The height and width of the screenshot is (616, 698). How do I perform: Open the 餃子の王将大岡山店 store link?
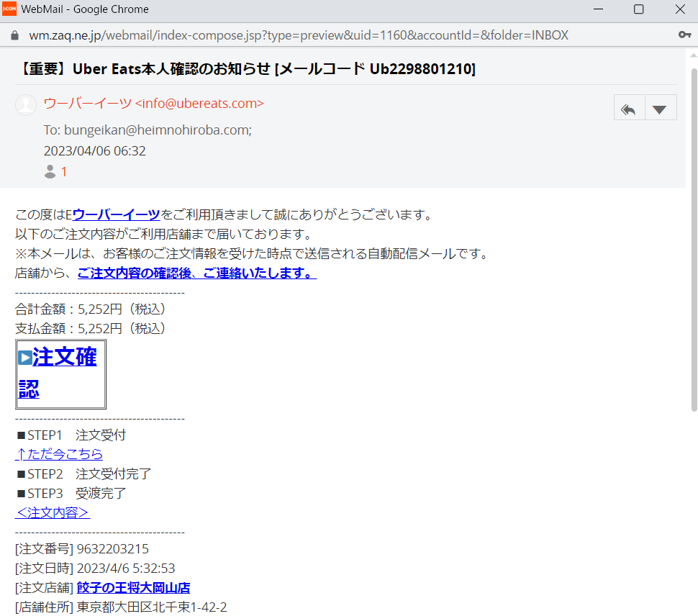(x=134, y=588)
